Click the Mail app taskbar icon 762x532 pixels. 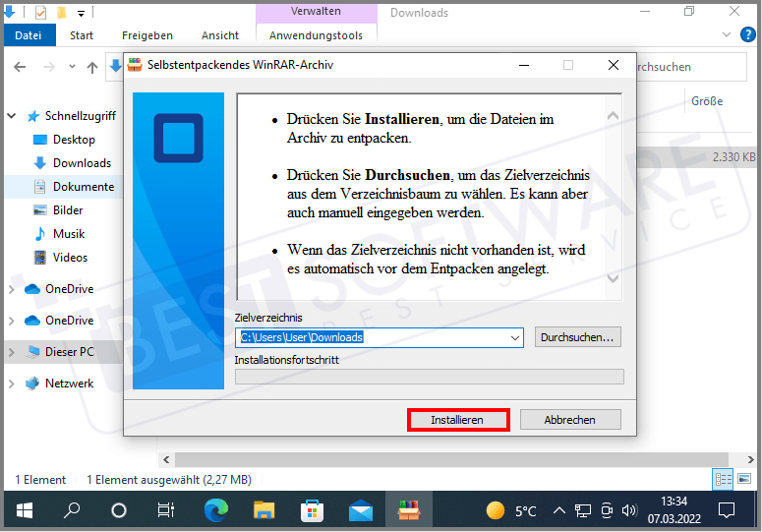pos(360,510)
